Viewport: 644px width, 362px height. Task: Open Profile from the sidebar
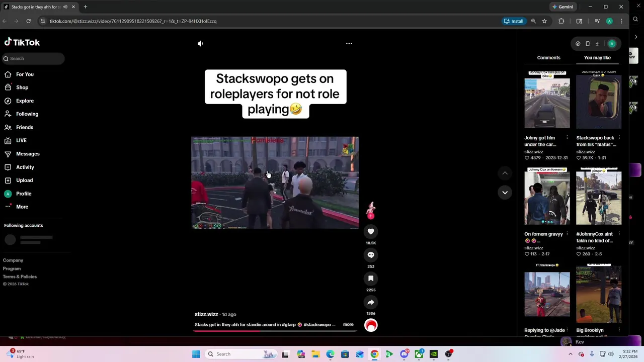click(x=24, y=194)
